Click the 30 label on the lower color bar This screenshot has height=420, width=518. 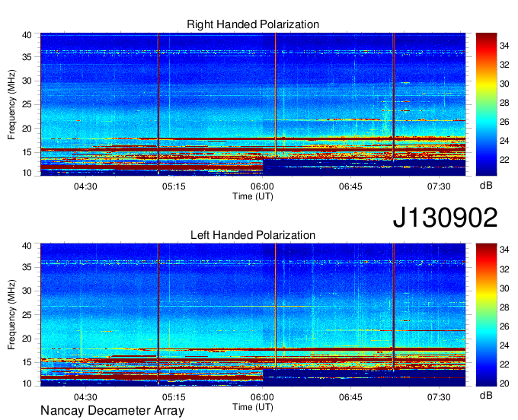point(504,288)
